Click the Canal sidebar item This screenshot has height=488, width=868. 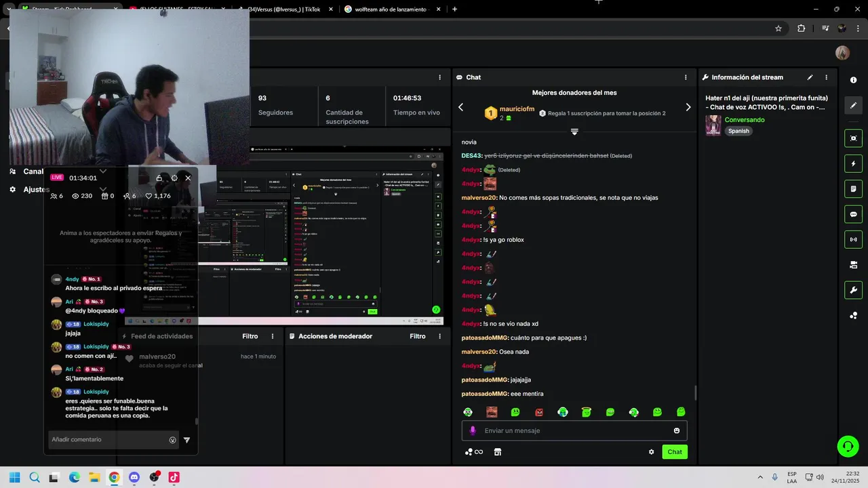[33, 171]
